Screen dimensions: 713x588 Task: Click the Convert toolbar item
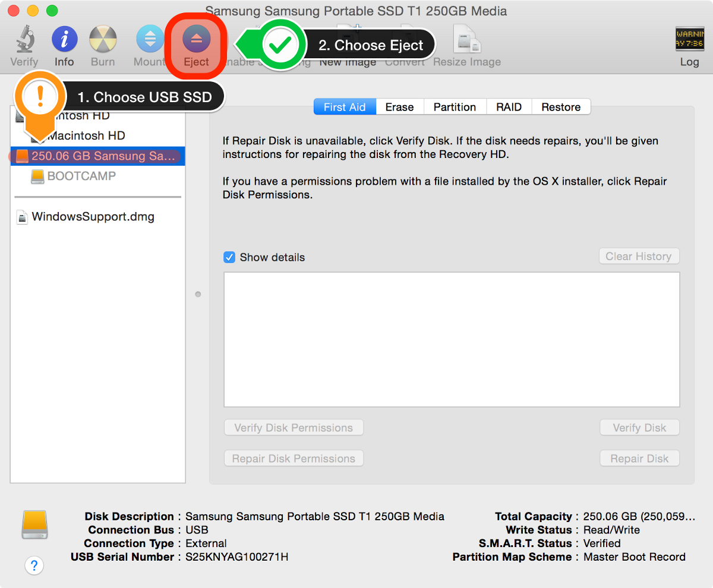click(x=406, y=62)
